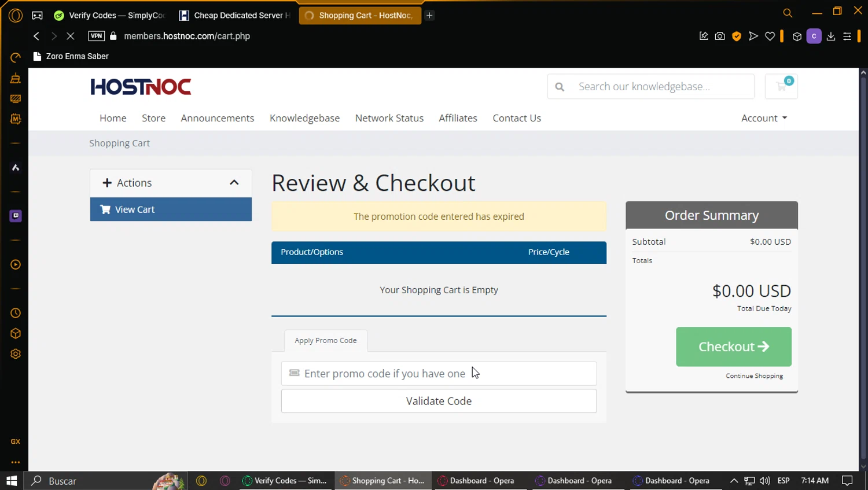Open the Zoro Enma Saber bookmark
868x490 pixels.
click(x=71, y=56)
